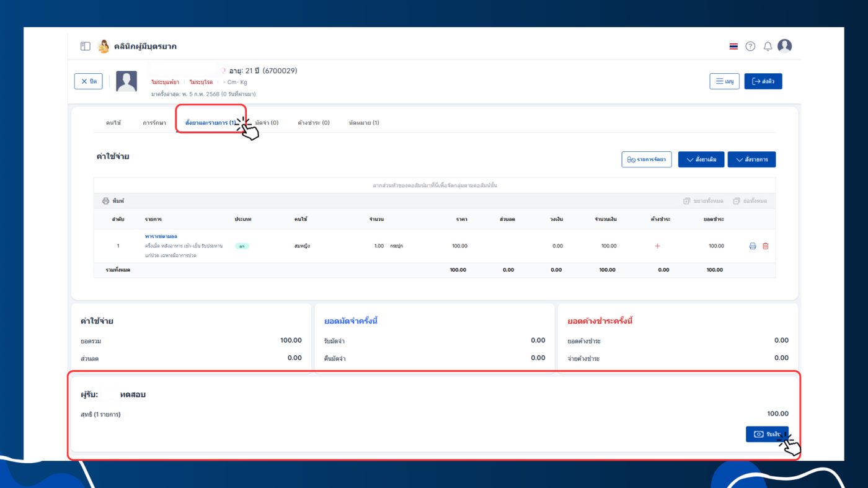Click the รับมัดจำ label
Viewport: 868px width, 488px height.
(x=334, y=341)
